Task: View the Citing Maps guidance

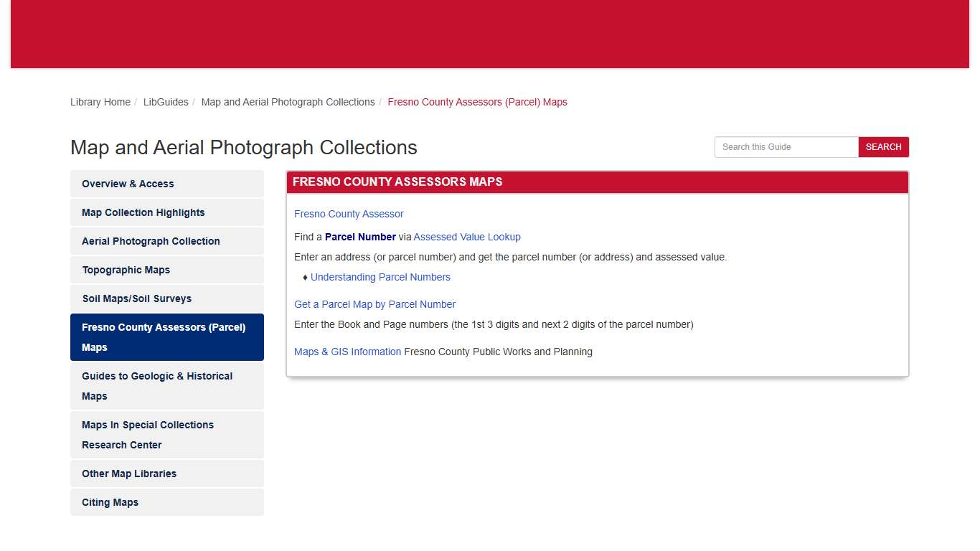Action: pyautogui.click(x=110, y=502)
